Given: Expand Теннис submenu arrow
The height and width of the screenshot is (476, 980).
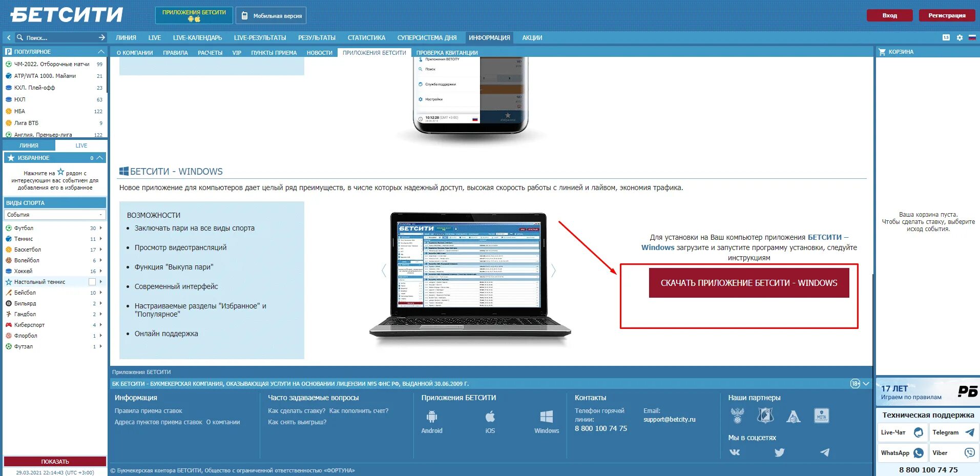Looking at the screenshot, I should pos(101,239).
